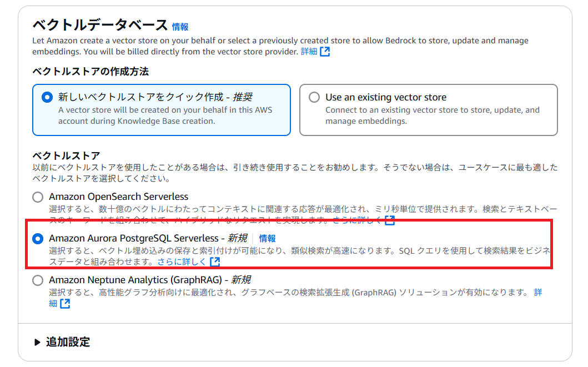Choose Amazon OpenSearch Serverless radio option

click(38, 197)
